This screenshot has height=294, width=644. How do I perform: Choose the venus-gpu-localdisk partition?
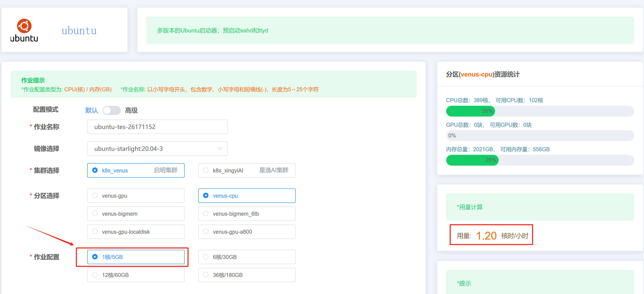pyautogui.click(x=136, y=232)
